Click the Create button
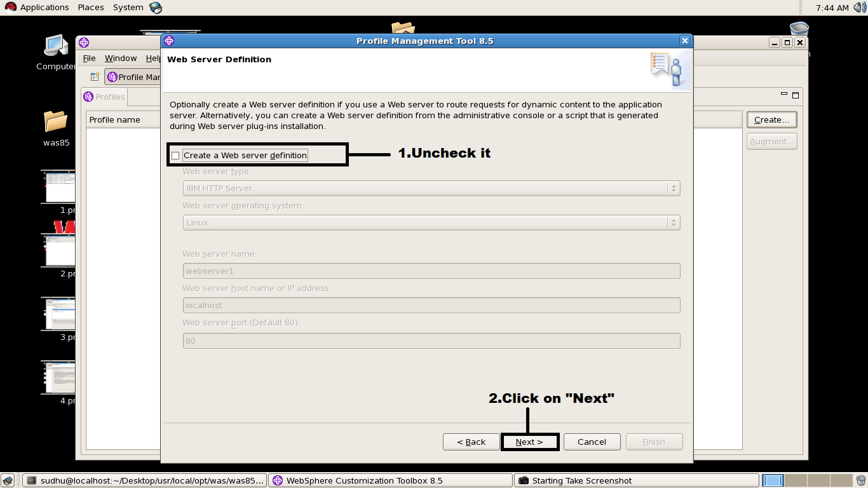 [x=771, y=119]
